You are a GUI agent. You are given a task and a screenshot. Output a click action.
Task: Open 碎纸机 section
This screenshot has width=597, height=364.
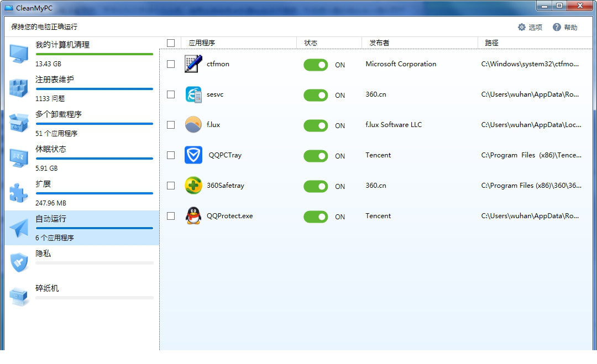click(x=82, y=297)
